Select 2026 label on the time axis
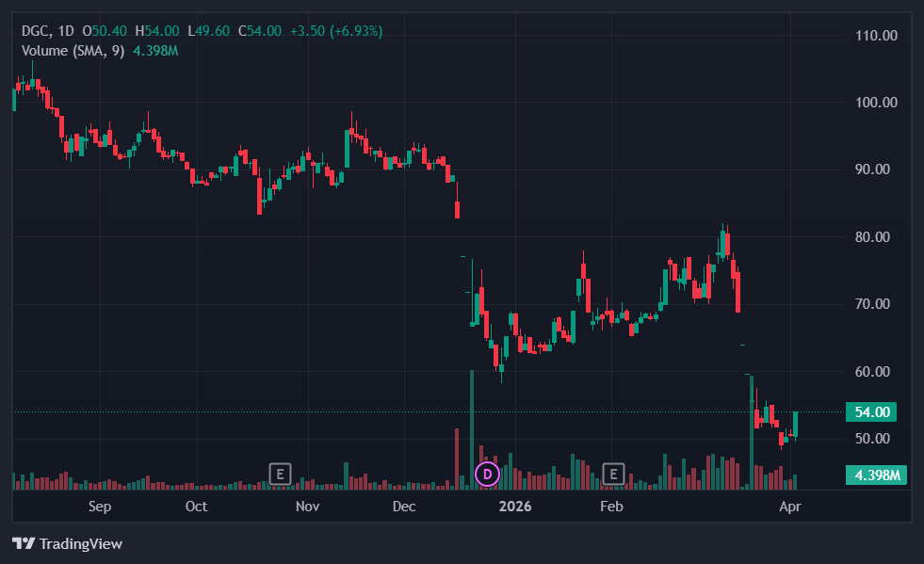Screen dimensions: 924x564 515,507
